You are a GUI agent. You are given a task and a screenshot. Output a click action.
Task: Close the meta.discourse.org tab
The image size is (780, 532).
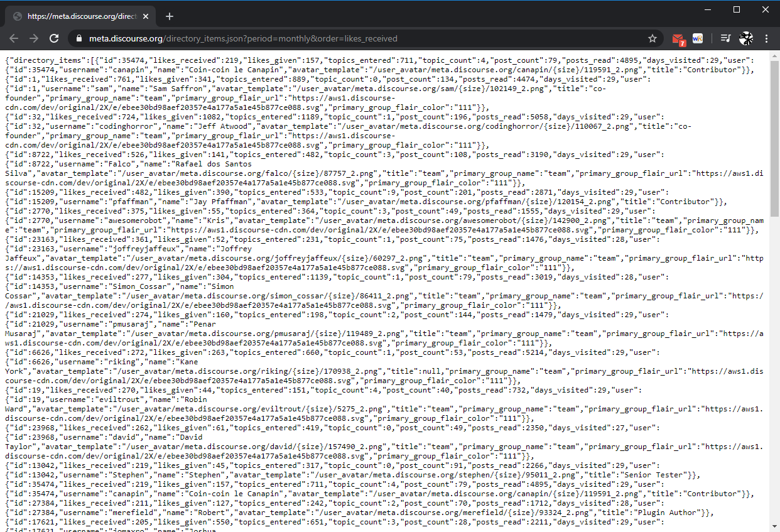[x=147, y=16]
